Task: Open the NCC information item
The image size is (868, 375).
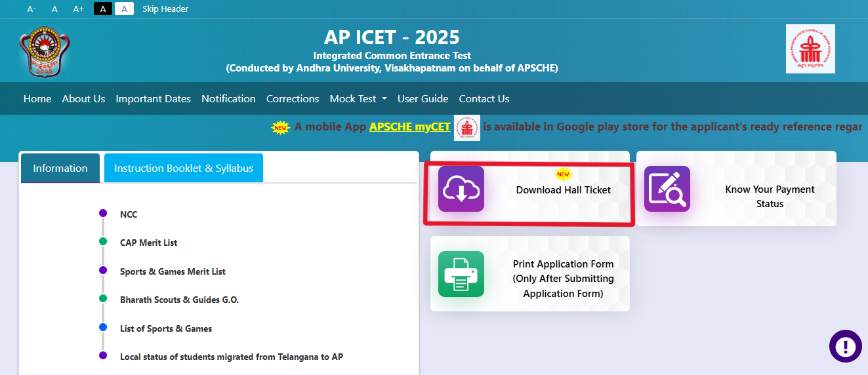Action: coord(129,214)
